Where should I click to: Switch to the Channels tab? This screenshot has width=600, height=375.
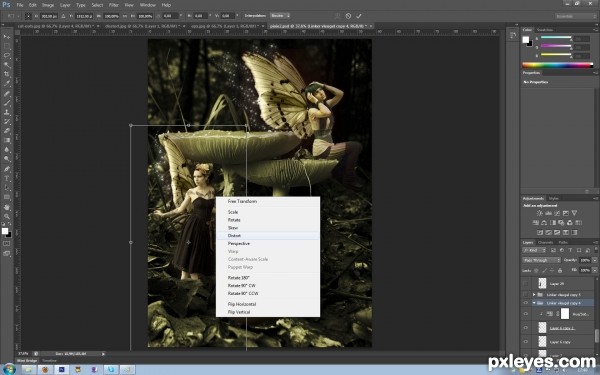545,243
